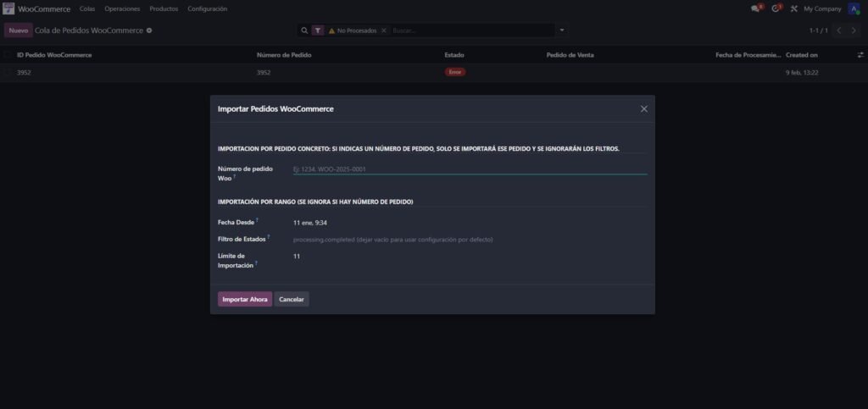868x409 pixels.
Task: Open the Colas menu
Action: 87,8
